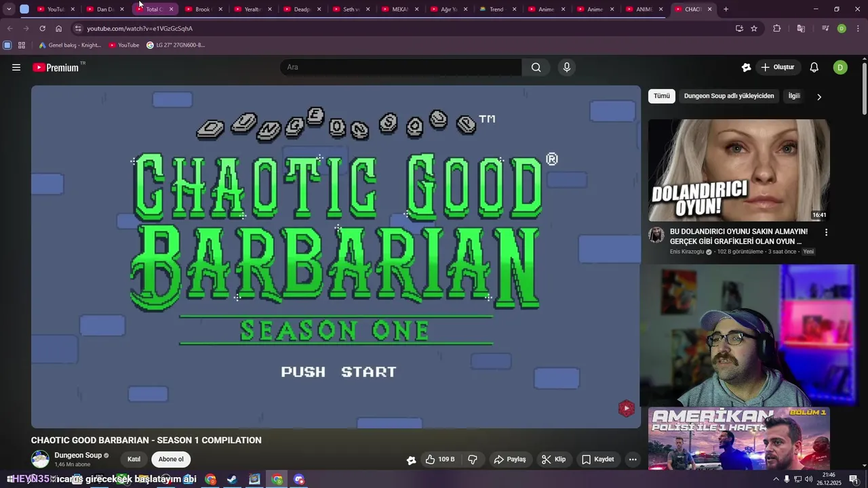Click the address bar URL

pyautogui.click(x=140, y=28)
